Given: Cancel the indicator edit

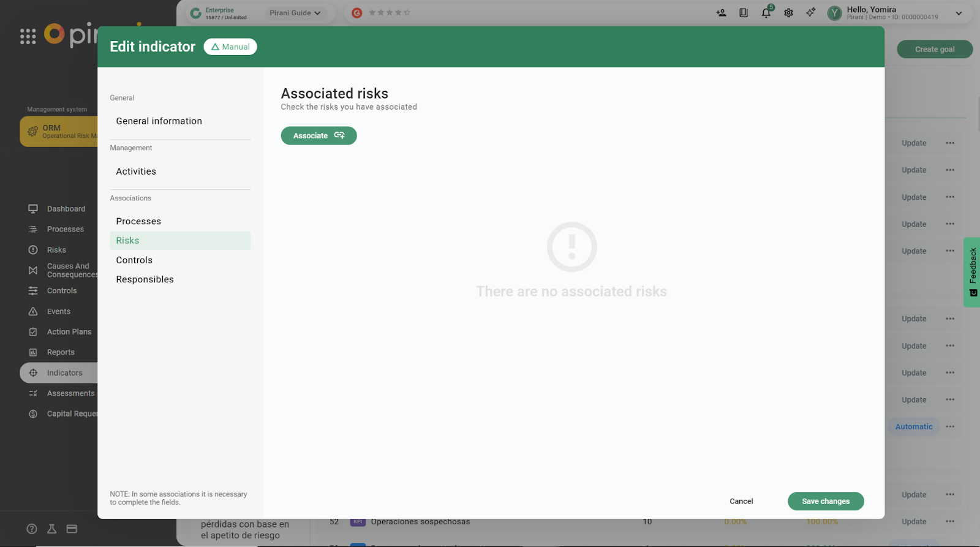Looking at the screenshot, I should pyautogui.click(x=741, y=501).
